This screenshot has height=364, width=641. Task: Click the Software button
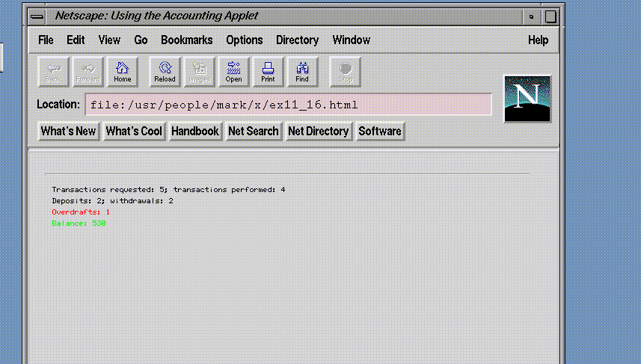(380, 131)
